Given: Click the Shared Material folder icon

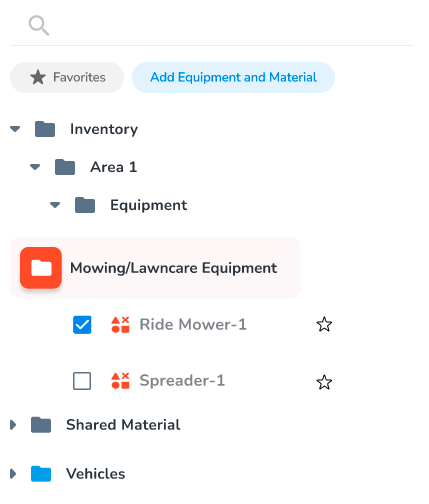Looking at the screenshot, I should pyautogui.click(x=41, y=425).
